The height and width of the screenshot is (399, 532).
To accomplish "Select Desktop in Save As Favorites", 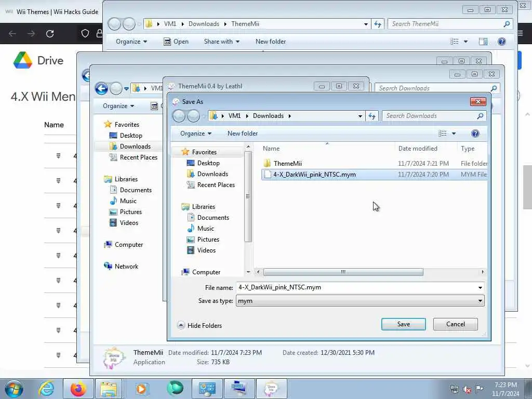I will 208,163.
